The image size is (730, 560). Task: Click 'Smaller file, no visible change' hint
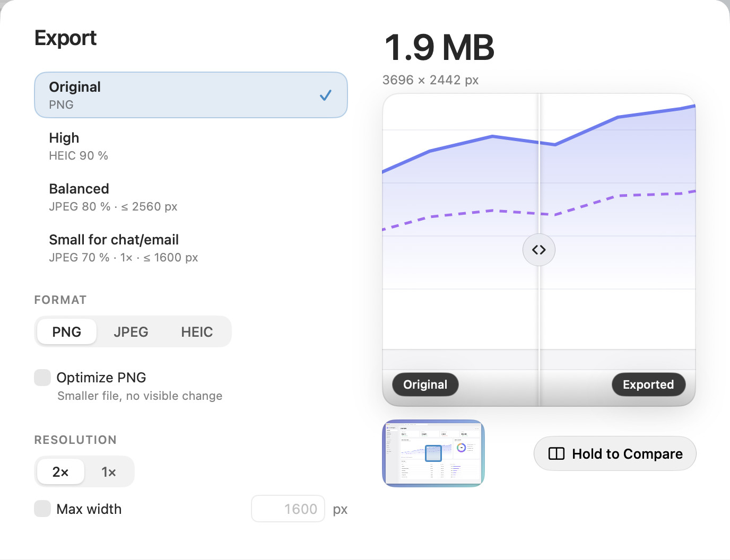pyautogui.click(x=140, y=396)
